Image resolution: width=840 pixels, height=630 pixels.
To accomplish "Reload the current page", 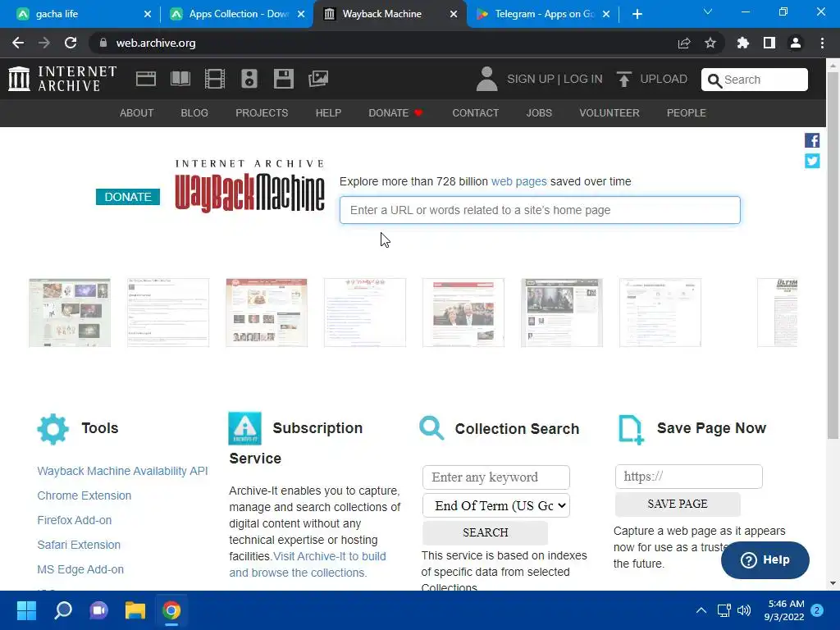I will click(x=71, y=43).
